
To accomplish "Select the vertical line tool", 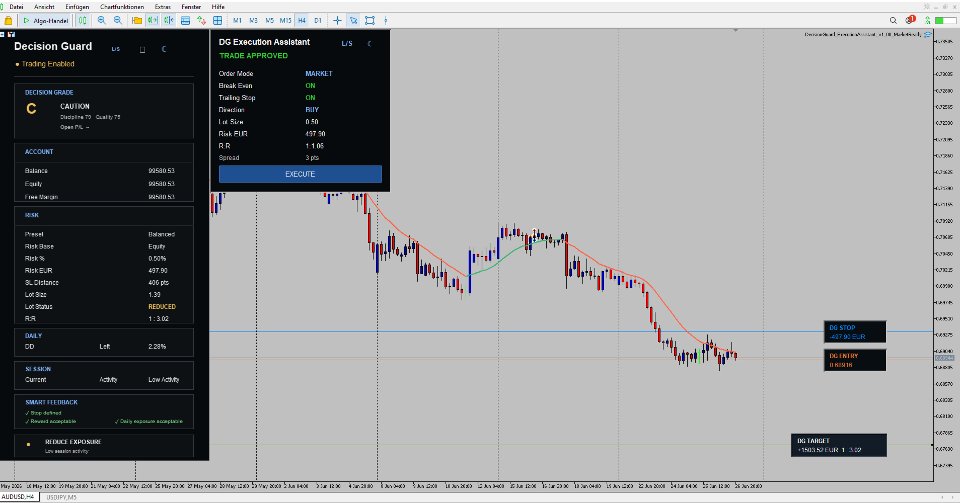I will (x=385, y=20).
